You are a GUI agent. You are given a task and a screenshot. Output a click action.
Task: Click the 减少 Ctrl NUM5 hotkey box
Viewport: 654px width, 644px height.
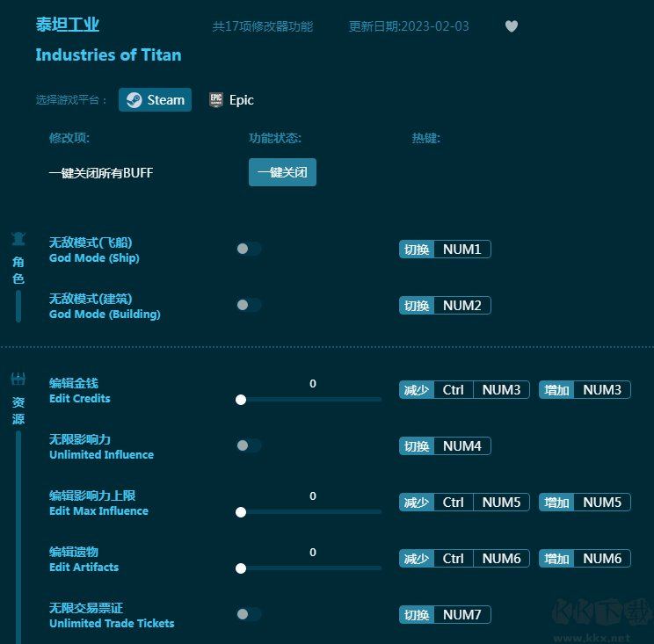tap(464, 502)
